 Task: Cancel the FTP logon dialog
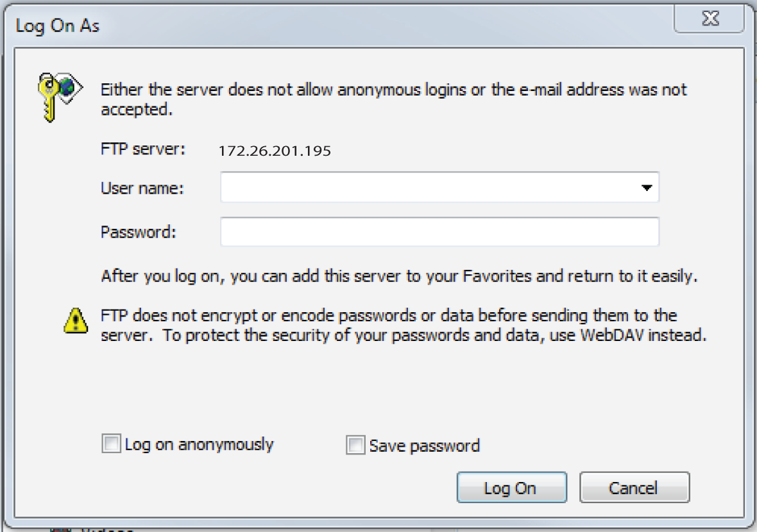pyautogui.click(x=634, y=488)
